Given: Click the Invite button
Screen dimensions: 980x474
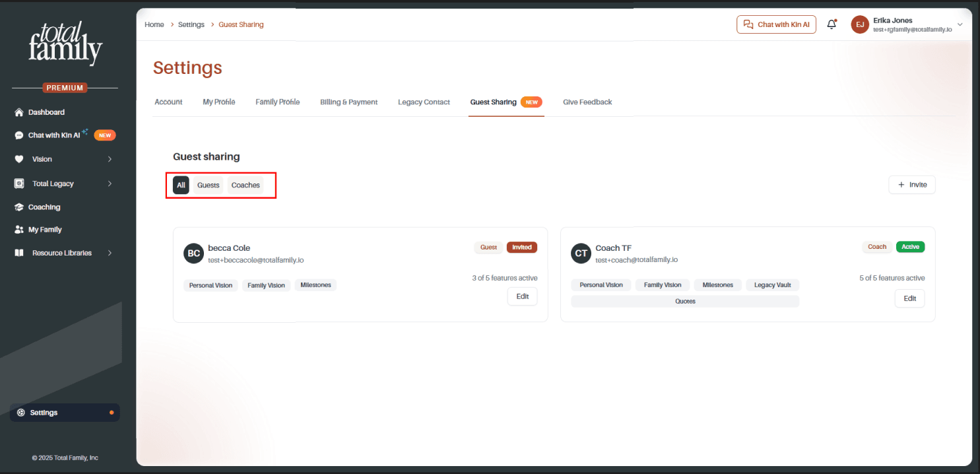Looking at the screenshot, I should [x=912, y=185].
